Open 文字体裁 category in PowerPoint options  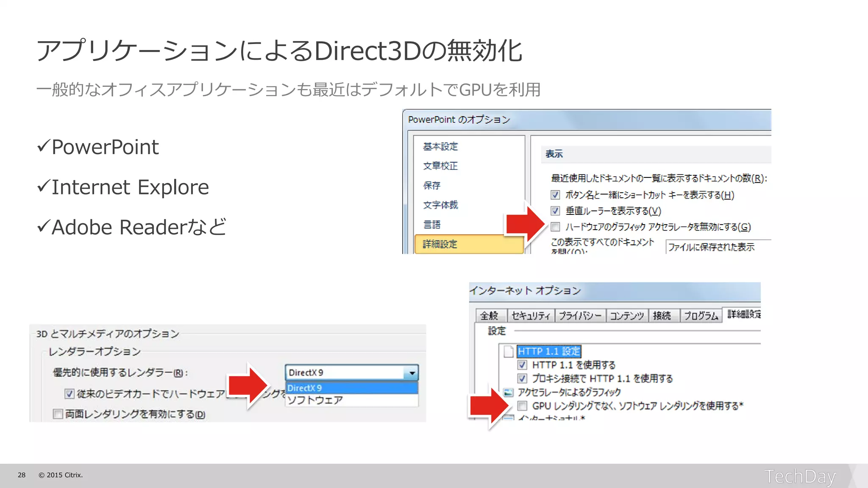click(x=440, y=205)
